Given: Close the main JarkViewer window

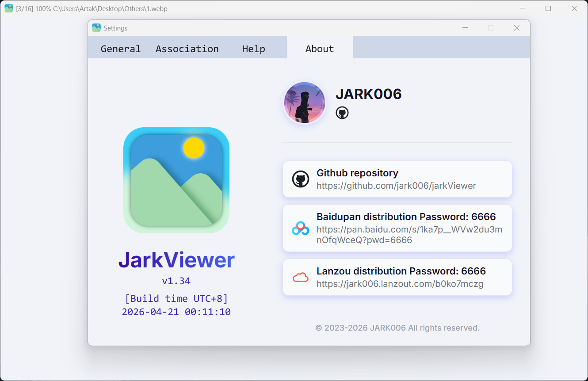Looking at the screenshot, I should pos(574,8).
